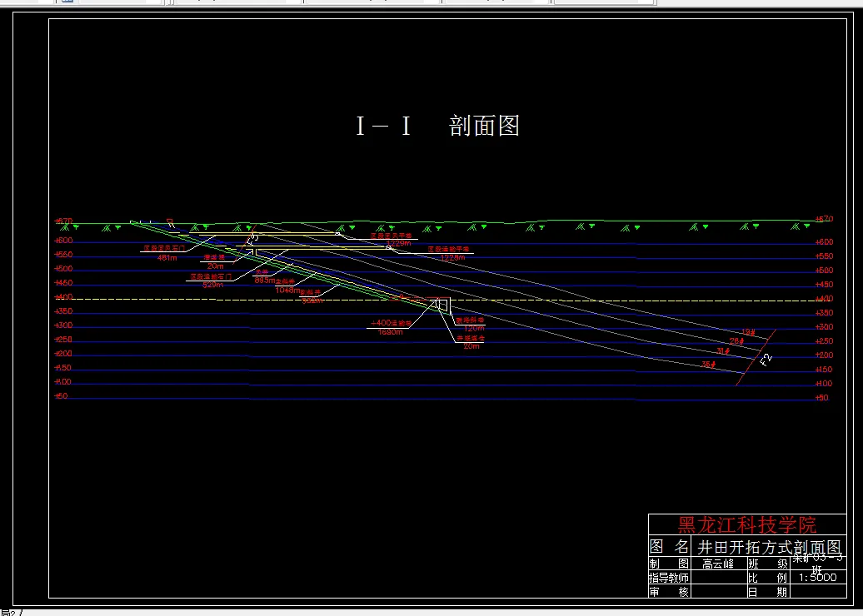Select the 区段回风石门 label
The image size is (863, 616).
point(165,249)
